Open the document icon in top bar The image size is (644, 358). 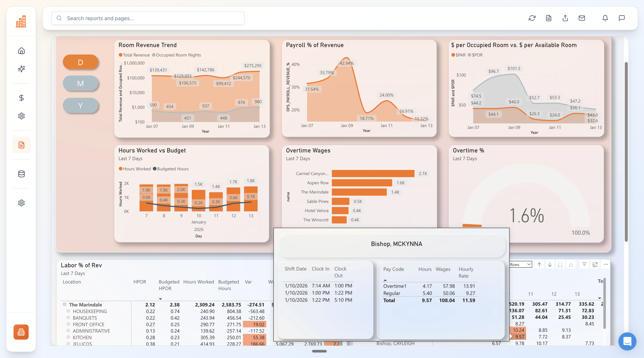point(549,18)
